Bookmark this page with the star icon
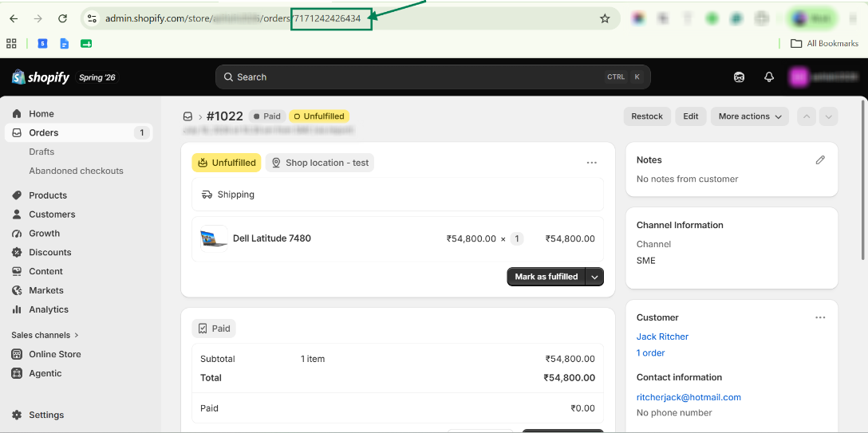The image size is (868, 433). coord(605,19)
